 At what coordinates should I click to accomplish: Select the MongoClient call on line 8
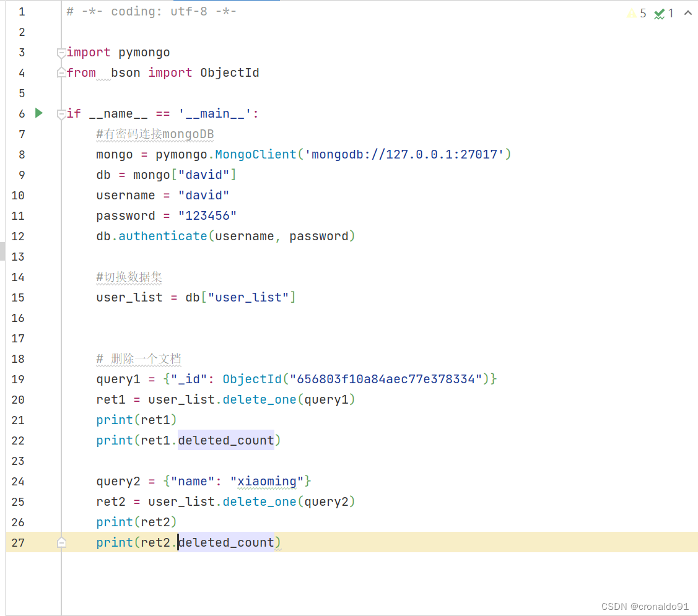[256, 154]
